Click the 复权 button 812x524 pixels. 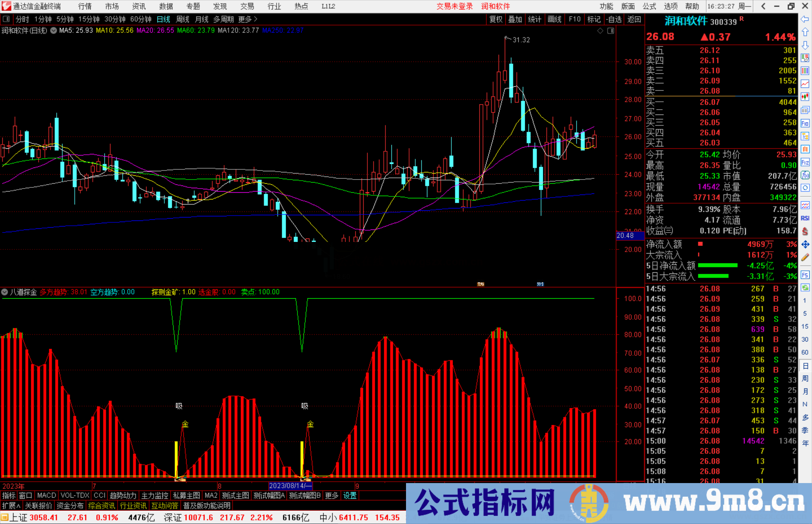point(495,19)
